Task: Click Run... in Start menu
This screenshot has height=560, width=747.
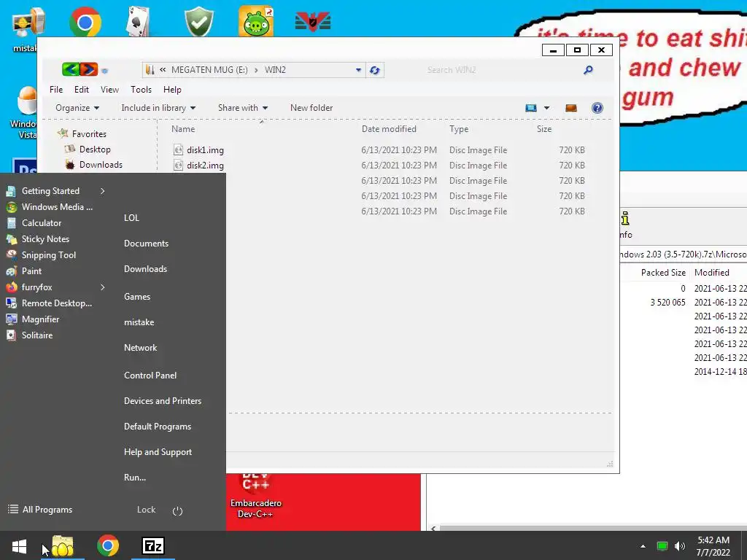Action: 135,478
